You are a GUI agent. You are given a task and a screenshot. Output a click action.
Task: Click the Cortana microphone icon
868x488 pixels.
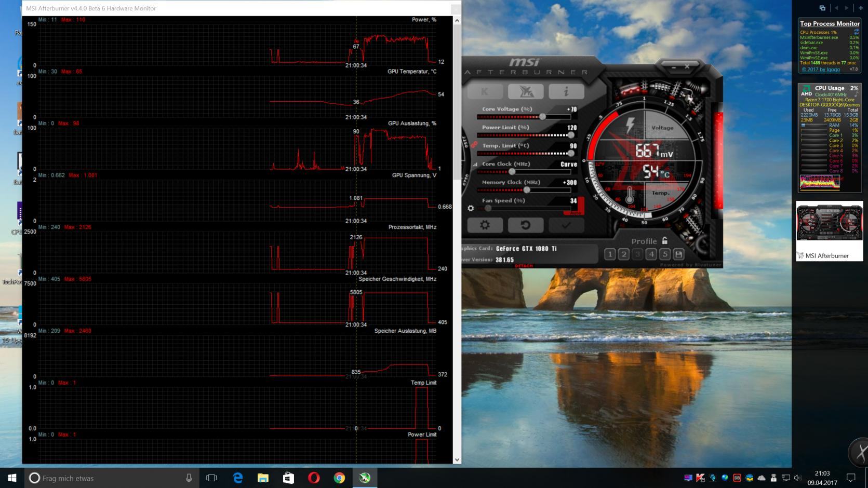[x=189, y=478]
